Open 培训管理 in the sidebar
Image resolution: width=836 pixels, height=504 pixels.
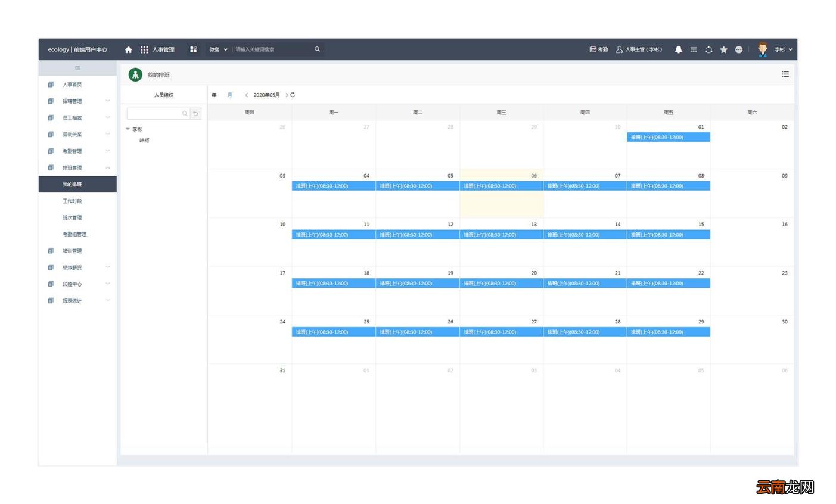pyautogui.click(x=72, y=251)
